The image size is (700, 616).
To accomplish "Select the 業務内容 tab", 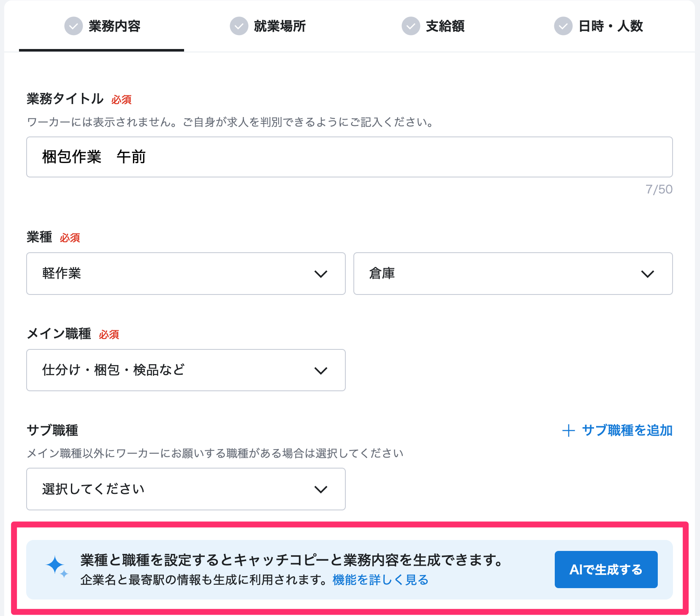I will pyautogui.click(x=114, y=26).
